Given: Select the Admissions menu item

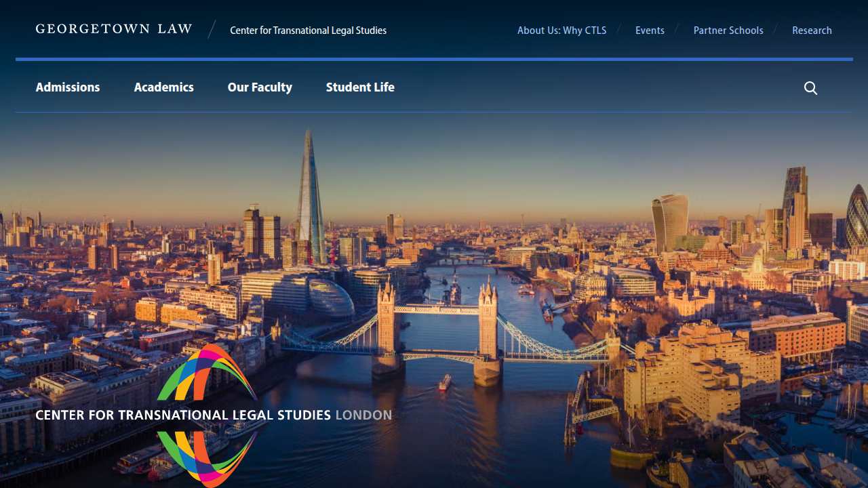Looking at the screenshot, I should pyautogui.click(x=68, y=87).
